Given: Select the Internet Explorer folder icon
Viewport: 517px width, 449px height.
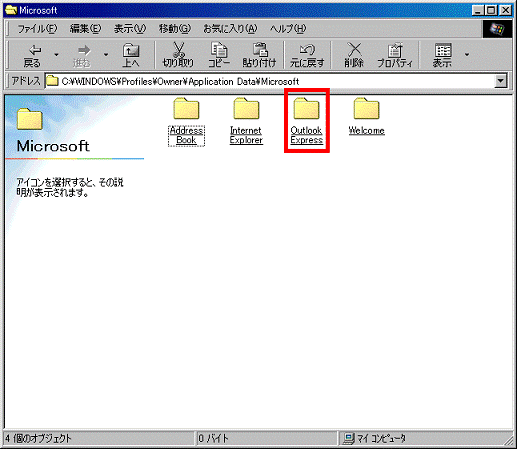Looking at the screenshot, I should [x=246, y=108].
